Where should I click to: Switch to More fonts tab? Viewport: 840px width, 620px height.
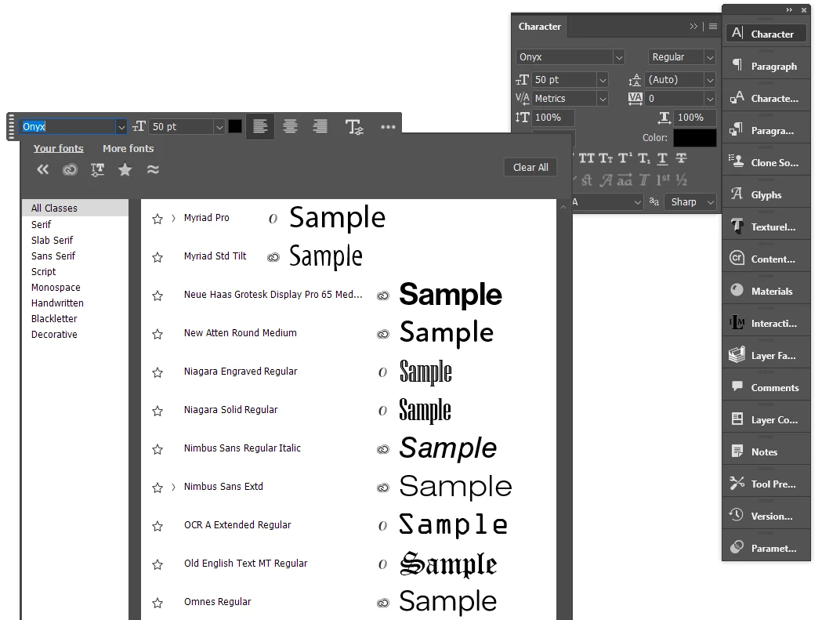click(128, 148)
